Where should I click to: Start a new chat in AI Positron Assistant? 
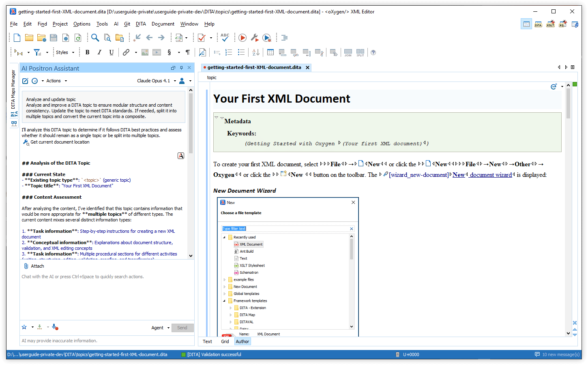pos(25,81)
